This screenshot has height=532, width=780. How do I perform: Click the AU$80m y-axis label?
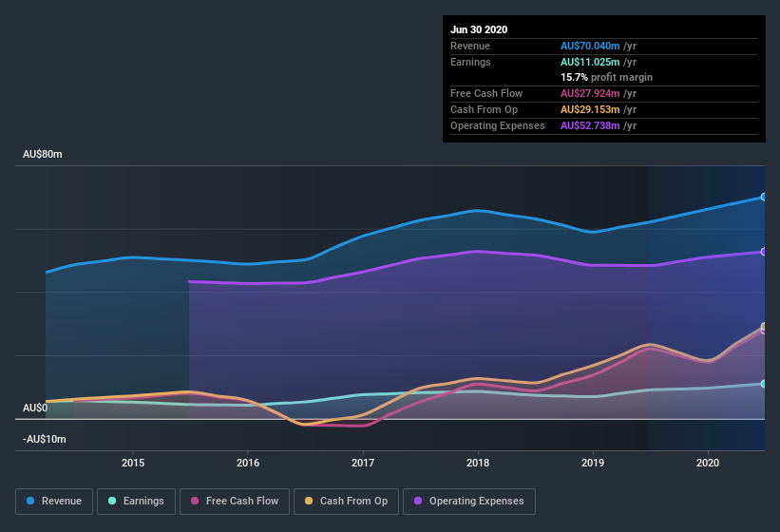pyautogui.click(x=43, y=154)
